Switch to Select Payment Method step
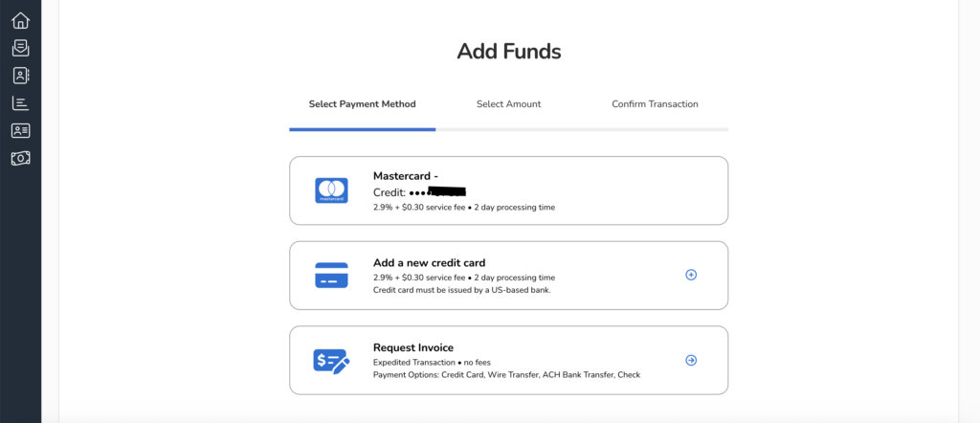The height and width of the screenshot is (423, 980). (362, 104)
